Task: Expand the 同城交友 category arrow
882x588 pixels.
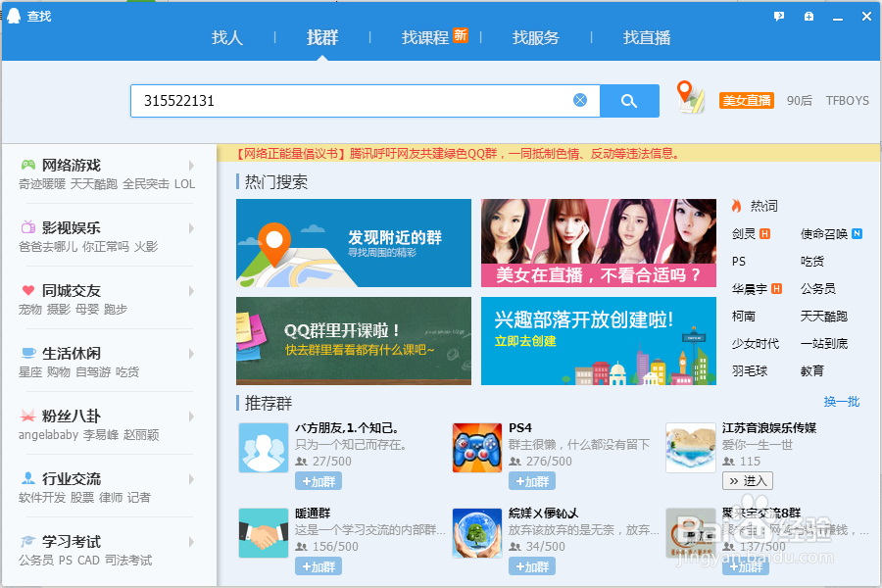Action: (x=191, y=291)
